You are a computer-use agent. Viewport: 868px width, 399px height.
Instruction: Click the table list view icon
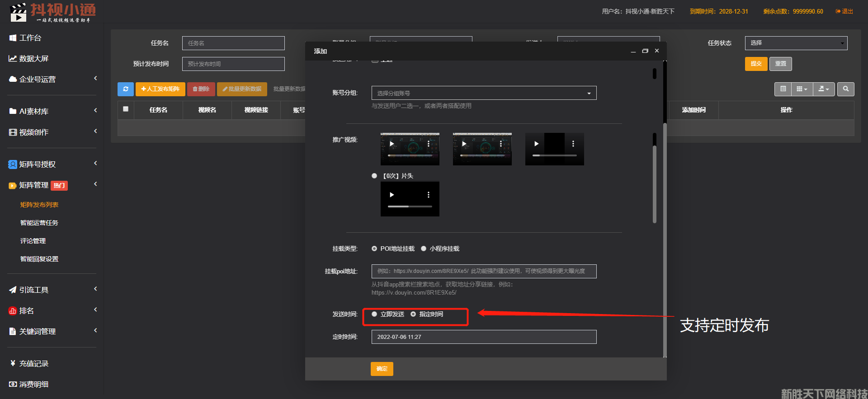(783, 89)
